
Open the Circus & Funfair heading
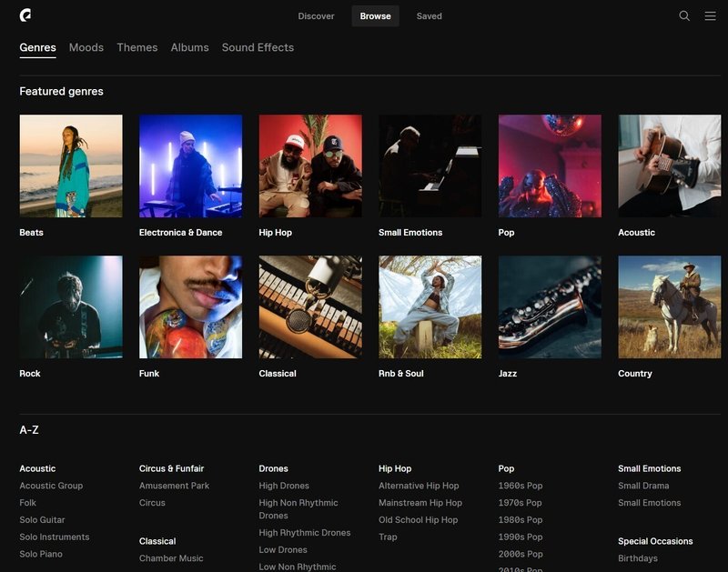point(171,468)
